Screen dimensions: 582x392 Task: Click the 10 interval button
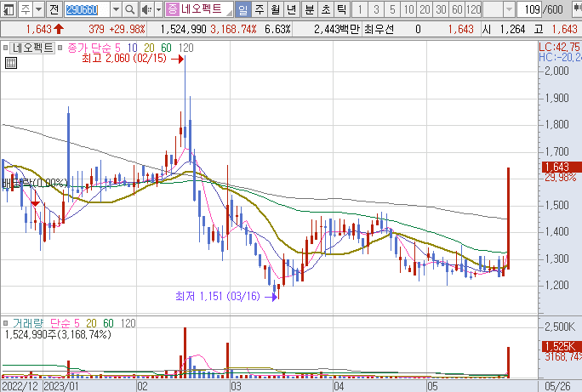click(x=408, y=9)
